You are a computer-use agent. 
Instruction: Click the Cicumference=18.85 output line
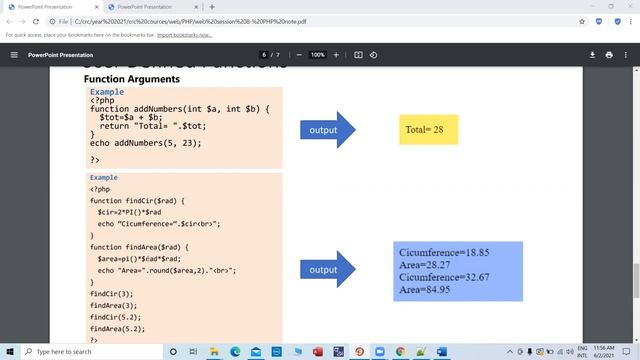click(444, 252)
